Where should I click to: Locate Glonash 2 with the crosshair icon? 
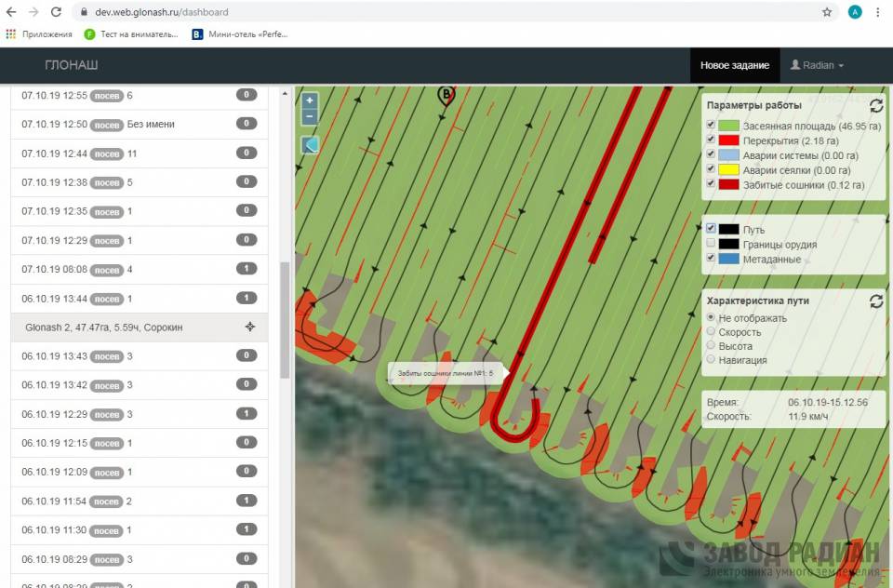coord(249,327)
